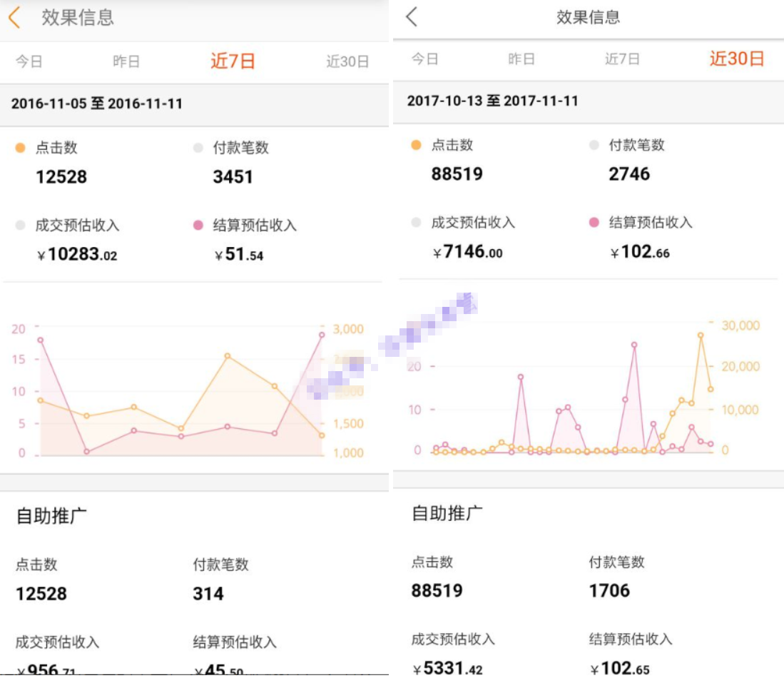Viewport: 784px width, 693px height.
Task: Select the 2017-10-13 至 2017-11-11 date range bar
Action: coord(589,101)
